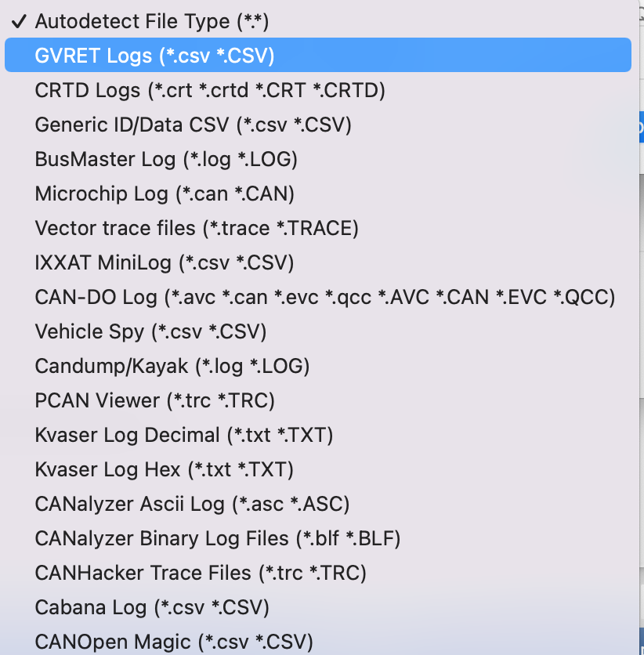Choose CANOpen Magic CSV option

tap(174, 642)
